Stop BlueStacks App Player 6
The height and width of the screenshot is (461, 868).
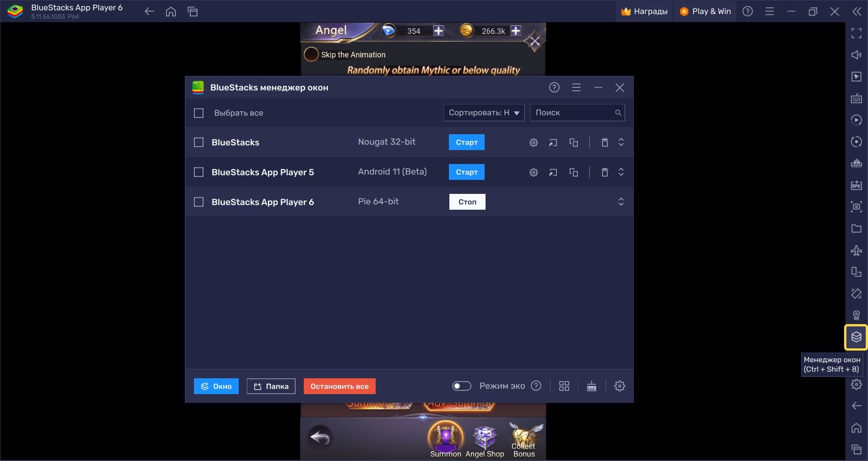pos(467,202)
